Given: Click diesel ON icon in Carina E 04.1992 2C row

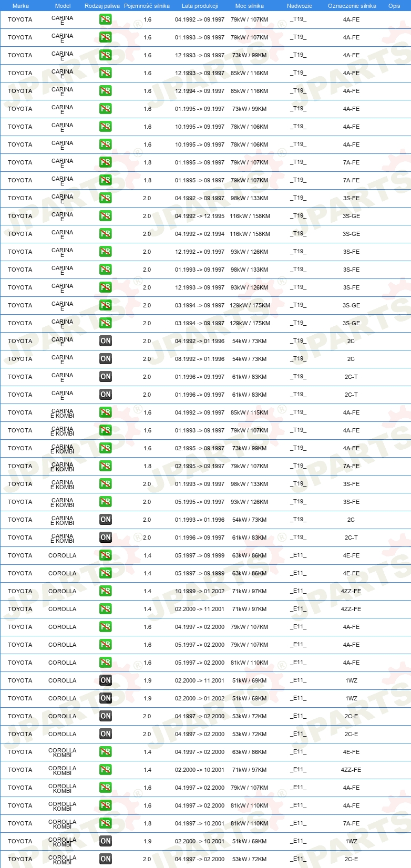Looking at the screenshot, I should click(x=106, y=341).
